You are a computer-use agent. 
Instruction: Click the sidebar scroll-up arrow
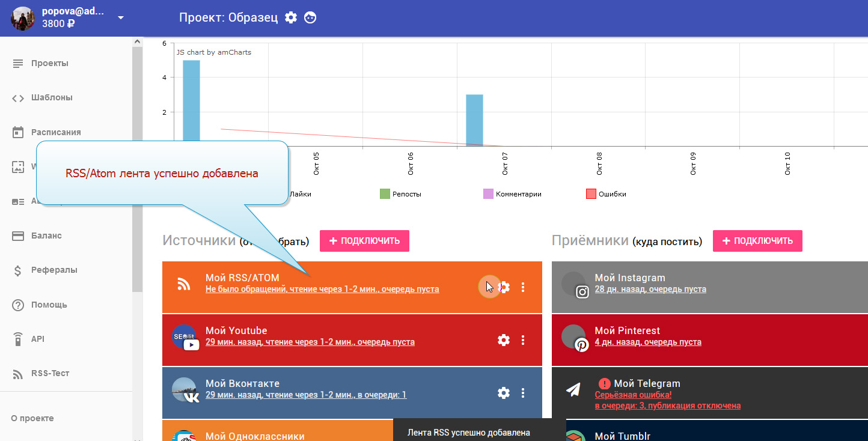pos(137,42)
